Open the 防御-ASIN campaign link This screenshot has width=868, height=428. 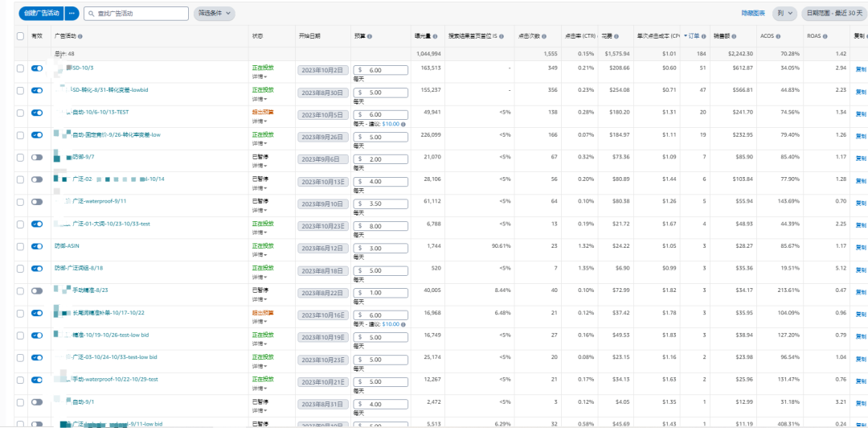point(68,245)
